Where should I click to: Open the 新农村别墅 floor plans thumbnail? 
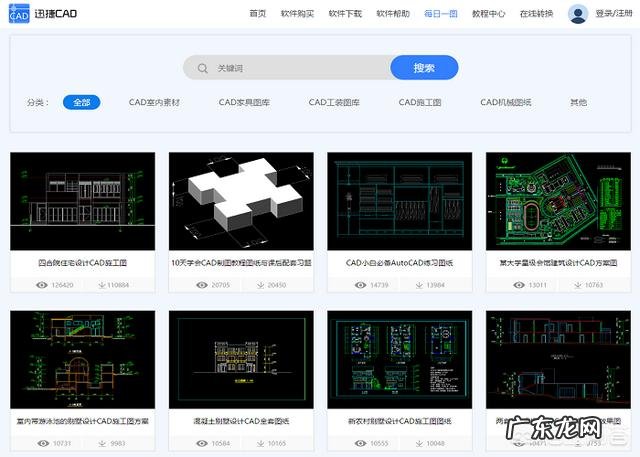[400, 359]
